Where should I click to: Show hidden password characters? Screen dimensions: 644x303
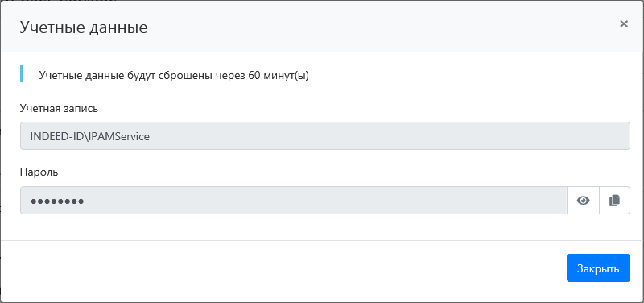click(x=583, y=200)
